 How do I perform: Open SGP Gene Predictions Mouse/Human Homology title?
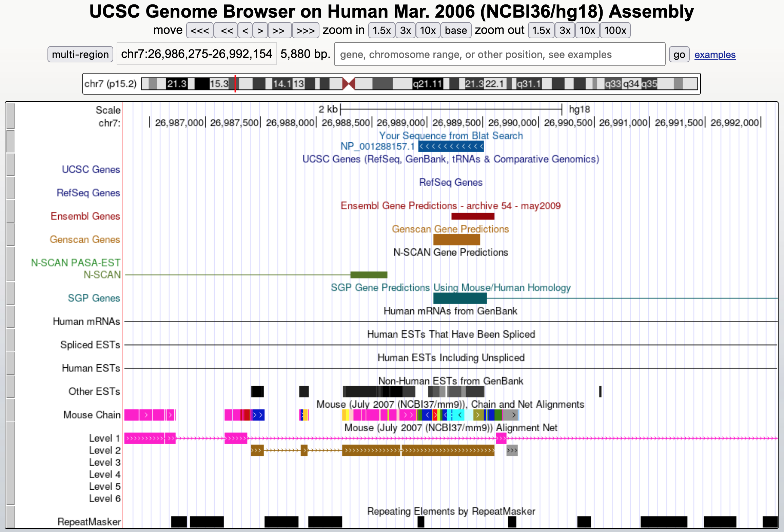451,288
